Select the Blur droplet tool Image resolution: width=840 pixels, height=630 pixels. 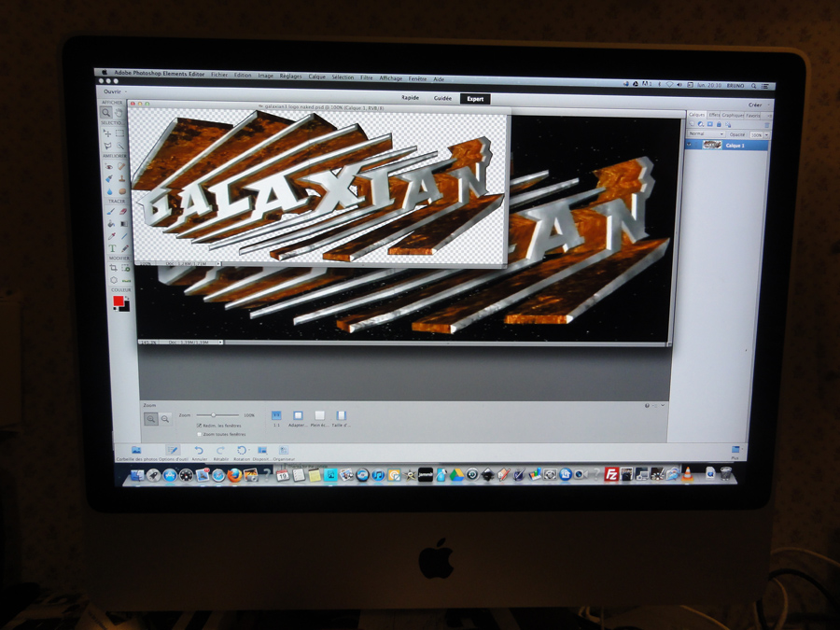coord(110,191)
